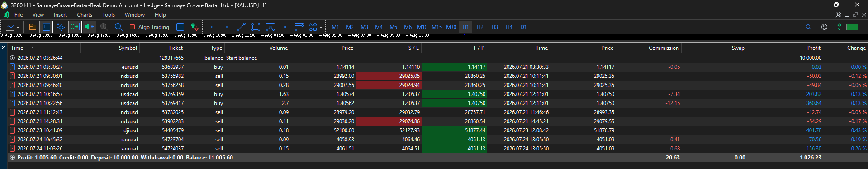The height and width of the screenshot is (169, 868).
Task: Select the horizontal line drawing tool
Action: (213, 27)
